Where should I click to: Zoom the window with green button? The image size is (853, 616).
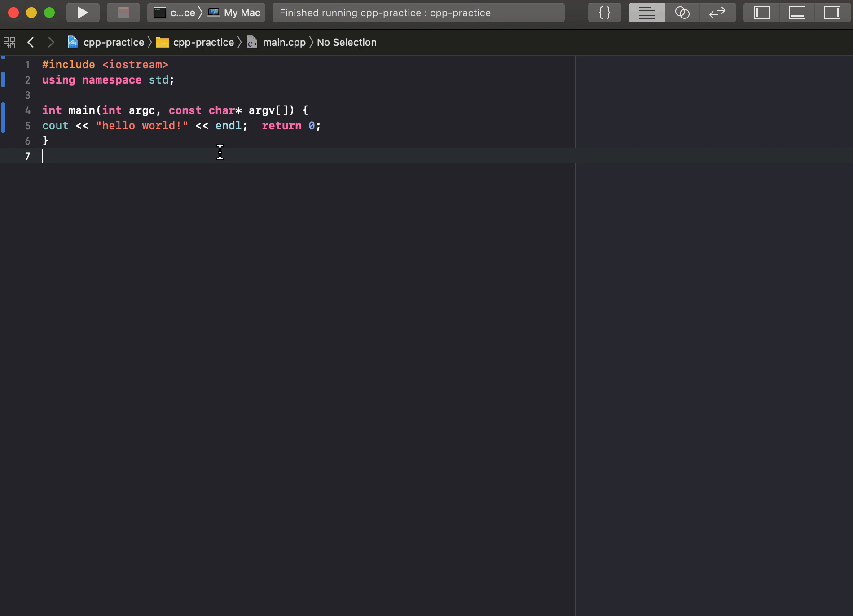pyautogui.click(x=49, y=13)
